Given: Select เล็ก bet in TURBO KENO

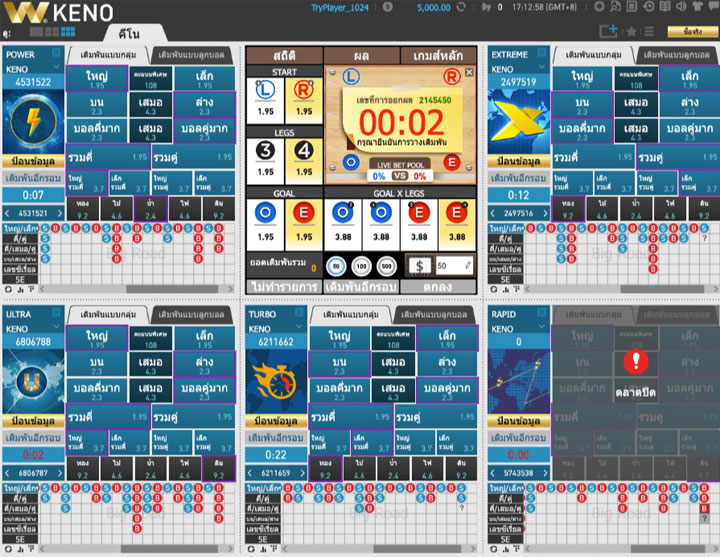Looking at the screenshot, I should tap(447, 338).
